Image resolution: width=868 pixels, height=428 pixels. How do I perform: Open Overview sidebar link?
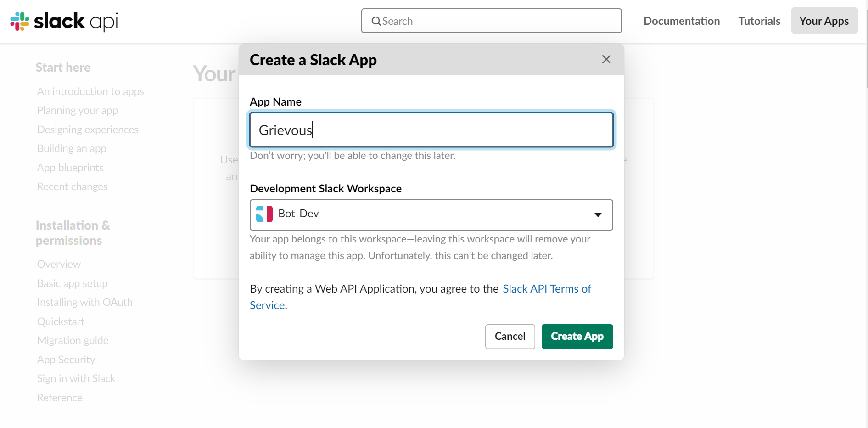[59, 264]
